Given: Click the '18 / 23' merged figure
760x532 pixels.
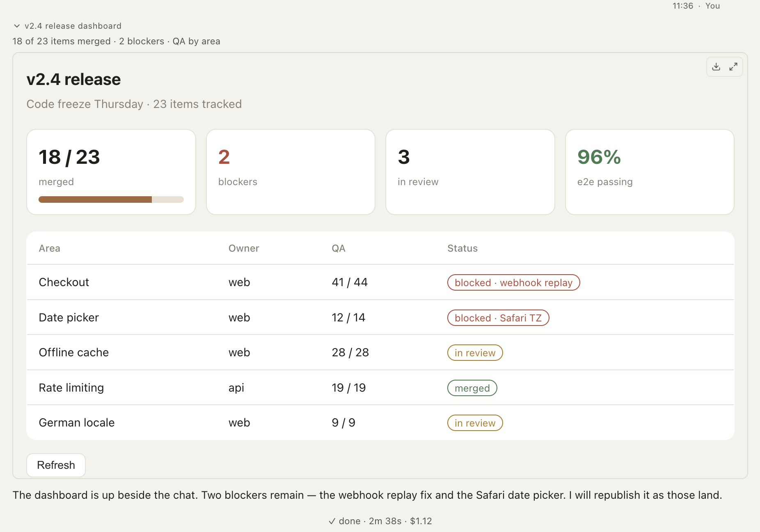Looking at the screenshot, I should 69,157.
